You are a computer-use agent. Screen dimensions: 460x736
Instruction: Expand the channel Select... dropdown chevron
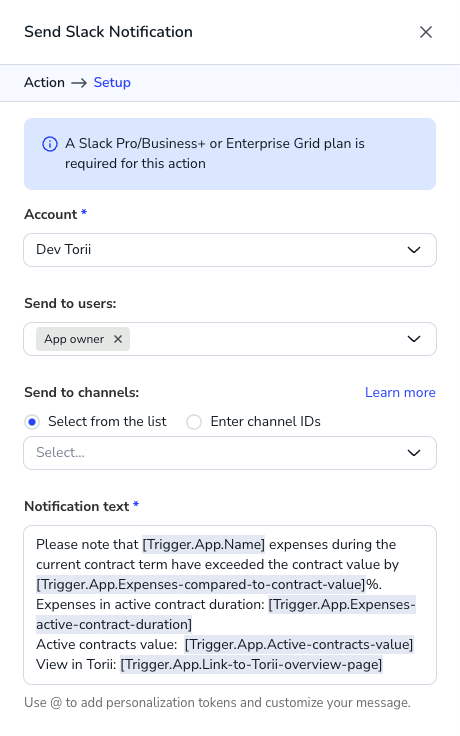(x=414, y=453)
